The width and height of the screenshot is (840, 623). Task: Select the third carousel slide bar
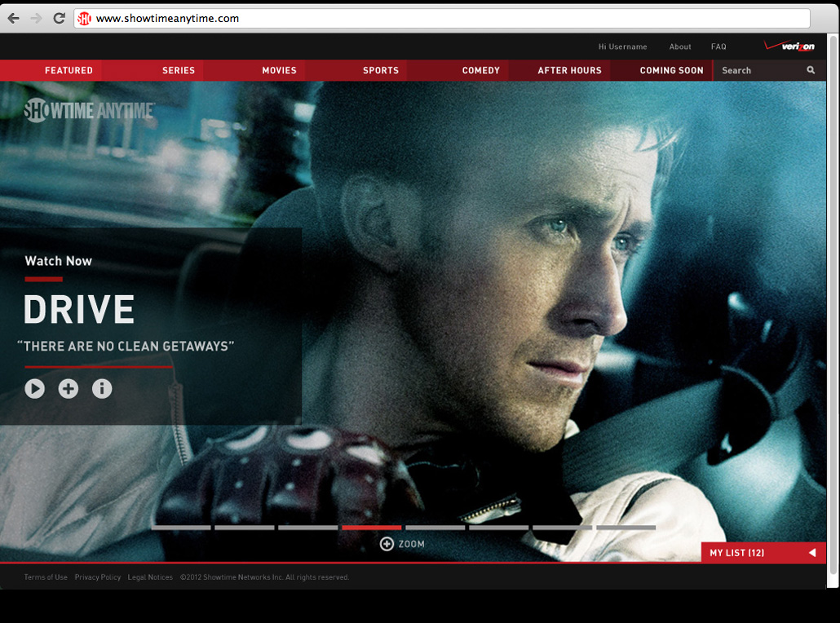[308, 528]
